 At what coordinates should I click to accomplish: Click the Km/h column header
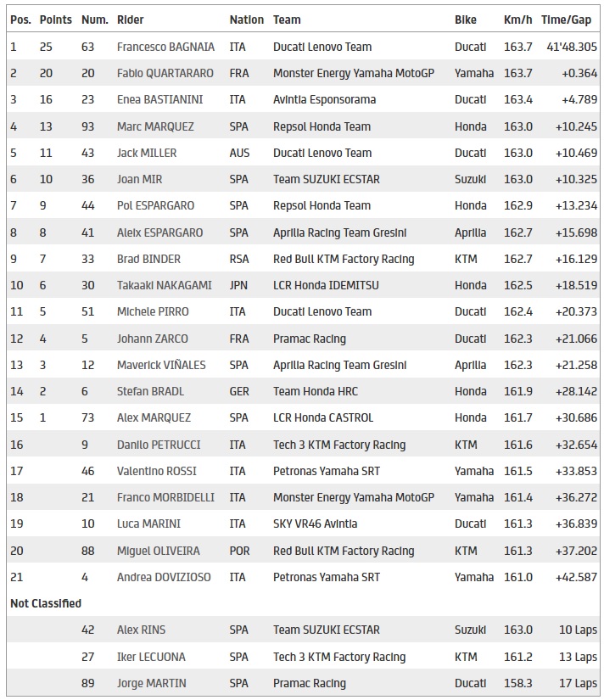[x=518, y=20]
